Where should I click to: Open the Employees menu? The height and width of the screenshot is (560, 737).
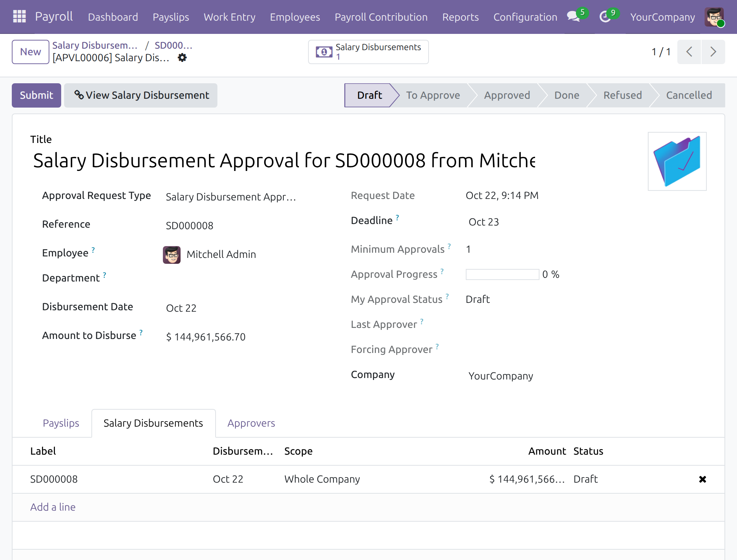[295, 17]
